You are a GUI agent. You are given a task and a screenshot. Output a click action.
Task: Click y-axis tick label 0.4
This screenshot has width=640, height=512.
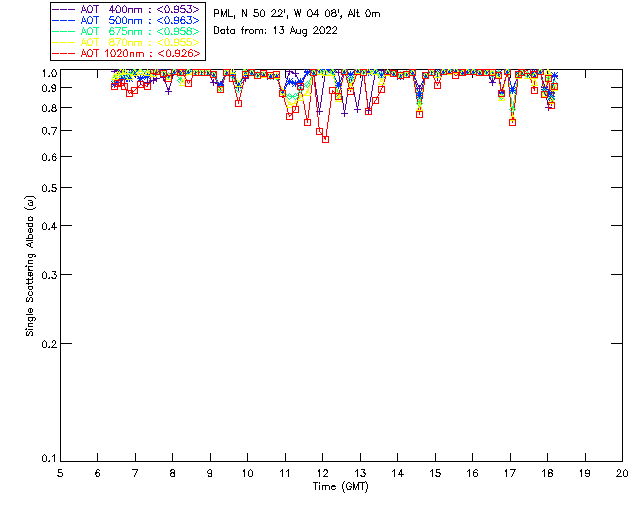coord(49,226)
